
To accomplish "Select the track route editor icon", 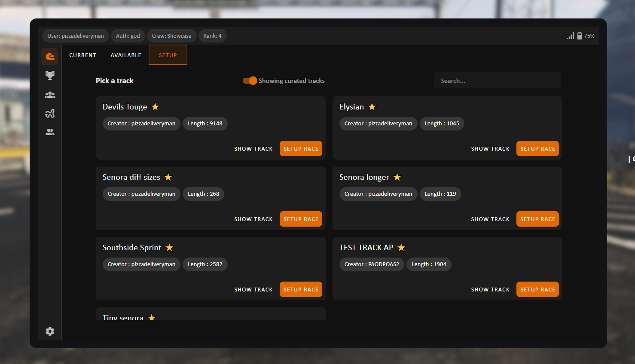I will (50, 113).
